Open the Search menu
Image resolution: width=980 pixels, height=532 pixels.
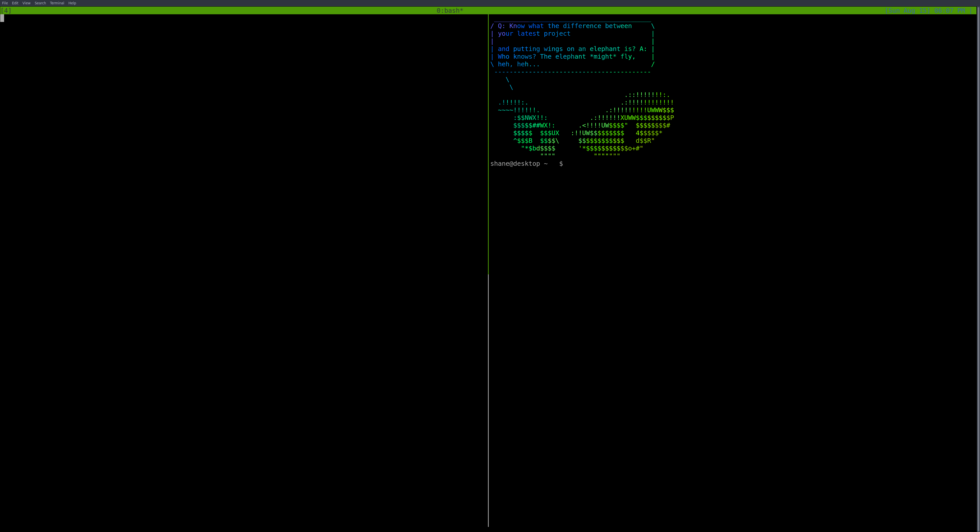point(40,3)
